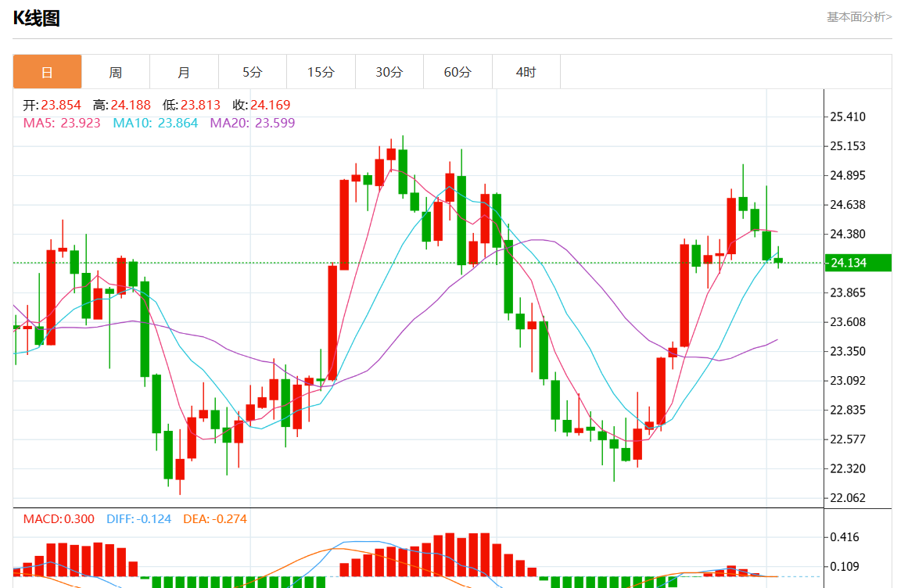Open the 15分 timeframe tab
The width and height of the screenshot is (908, 588).
(321, 72)
